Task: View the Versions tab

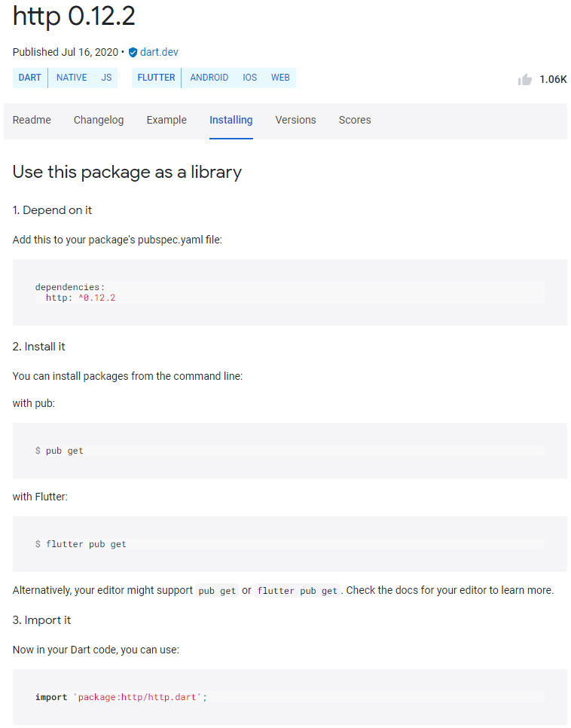Action: [x=296, y=120]
